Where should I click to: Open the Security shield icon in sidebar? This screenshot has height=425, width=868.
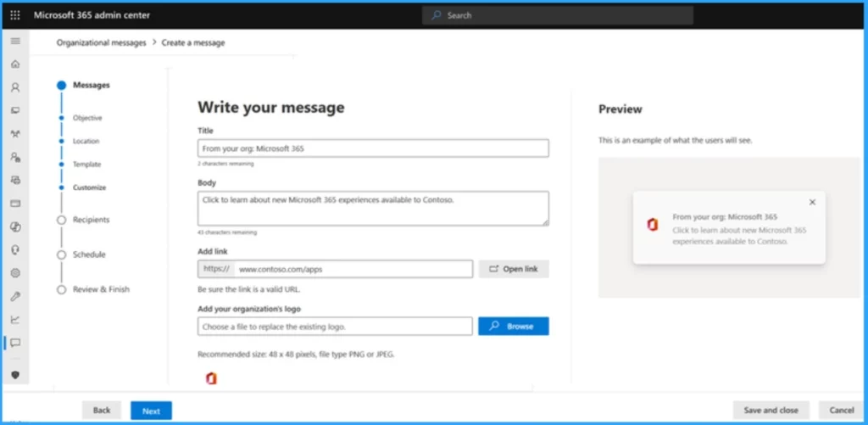15,375
